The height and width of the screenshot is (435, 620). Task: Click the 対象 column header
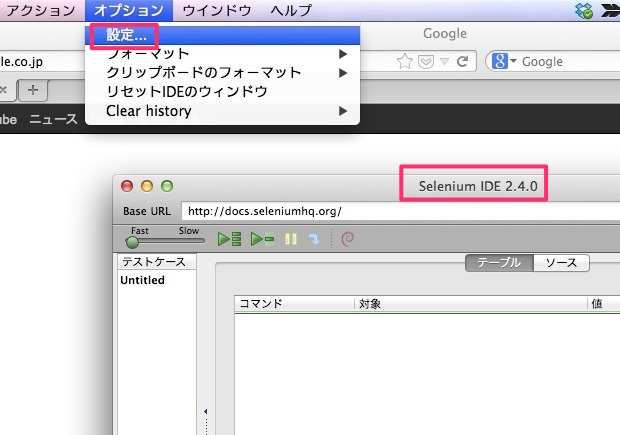pos(471,304)
